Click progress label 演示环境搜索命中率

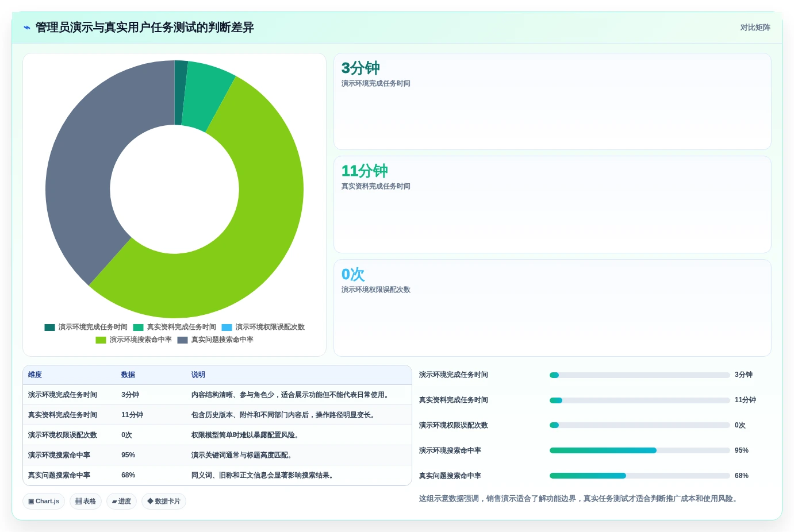[450, 450]
